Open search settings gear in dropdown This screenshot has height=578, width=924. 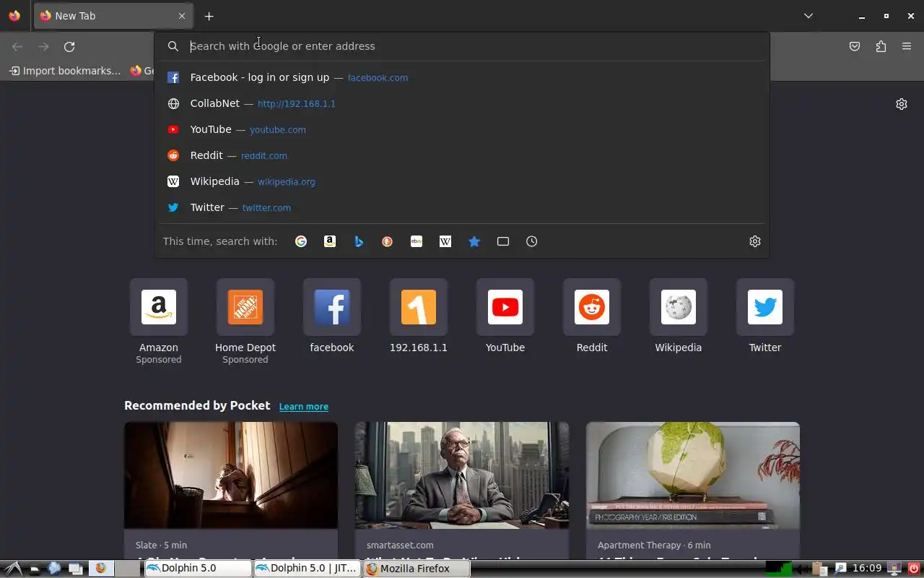(755, 241)
